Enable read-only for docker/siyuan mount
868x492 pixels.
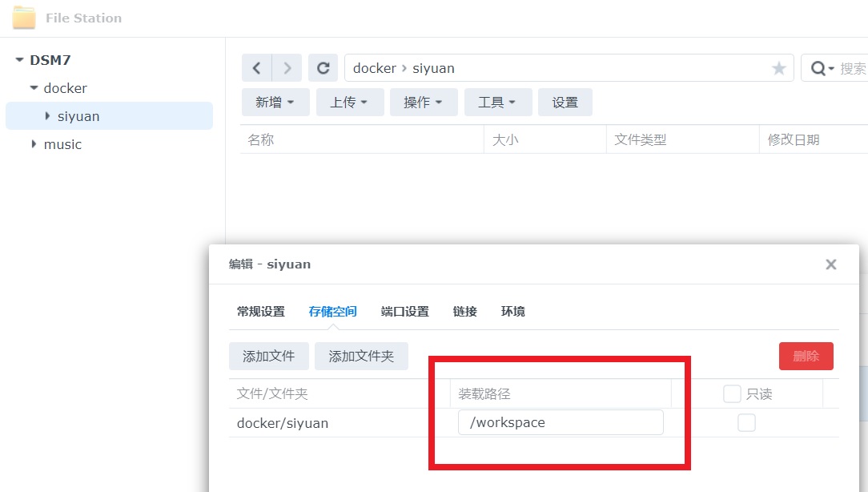coord(746,422)
